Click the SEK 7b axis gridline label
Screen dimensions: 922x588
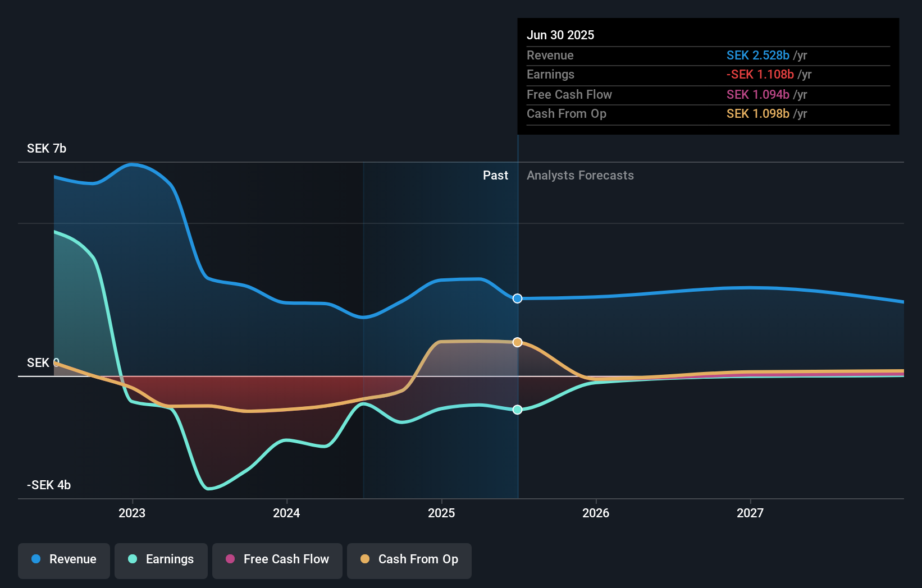click(46, 149)
